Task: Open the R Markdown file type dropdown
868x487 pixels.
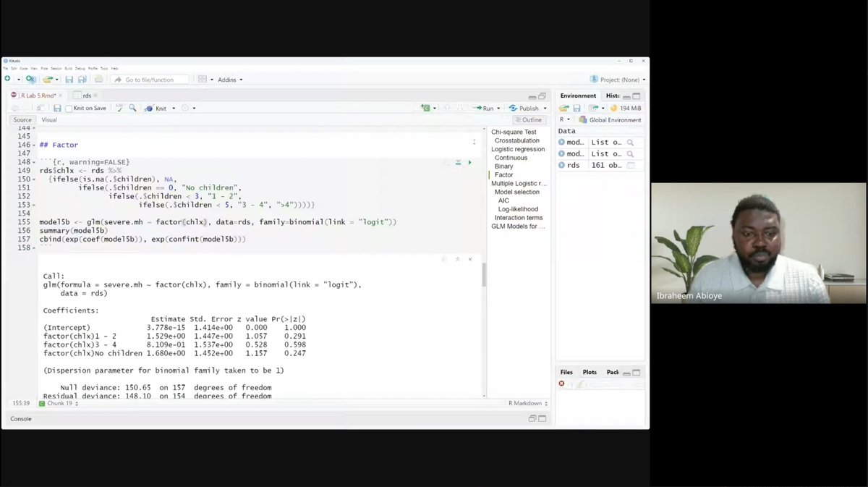Action: (528, 403)
